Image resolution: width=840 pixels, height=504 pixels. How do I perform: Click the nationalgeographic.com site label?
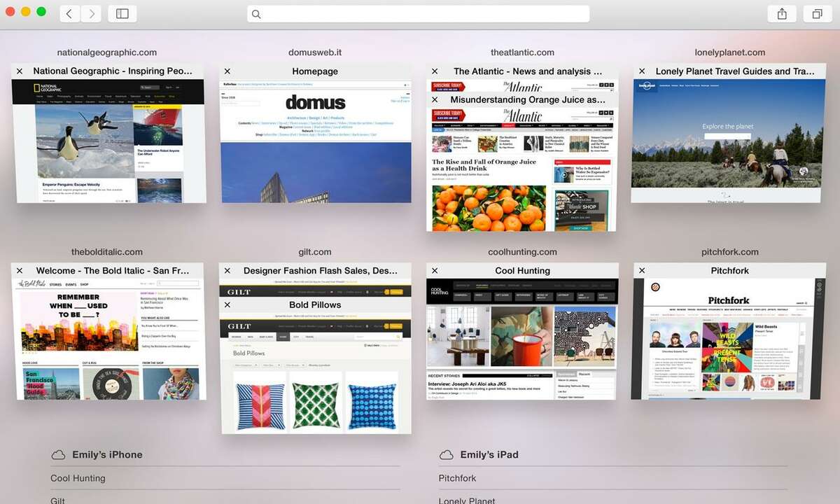pos(107,52)
